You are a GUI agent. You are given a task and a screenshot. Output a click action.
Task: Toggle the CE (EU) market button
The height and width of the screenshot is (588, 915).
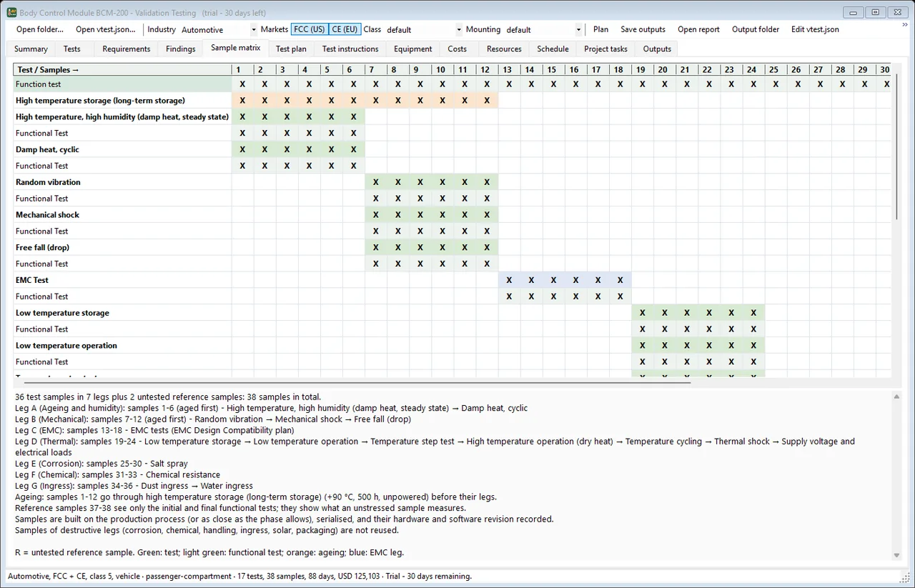point(345,29)
